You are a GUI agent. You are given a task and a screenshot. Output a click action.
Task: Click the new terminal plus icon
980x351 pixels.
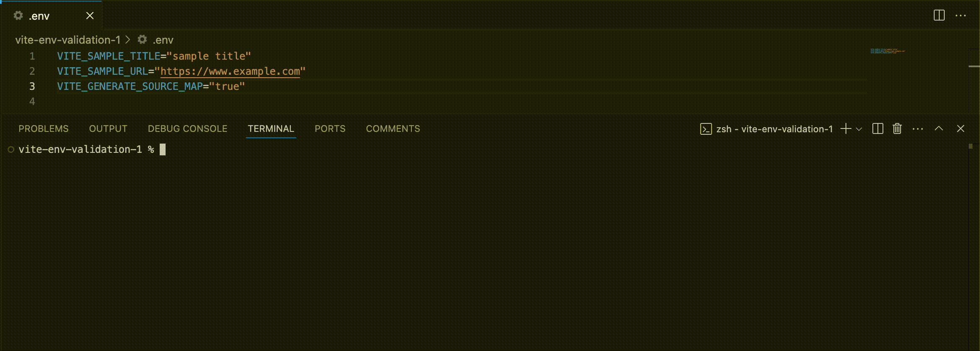pyautogui.click(x=846, y=129)
